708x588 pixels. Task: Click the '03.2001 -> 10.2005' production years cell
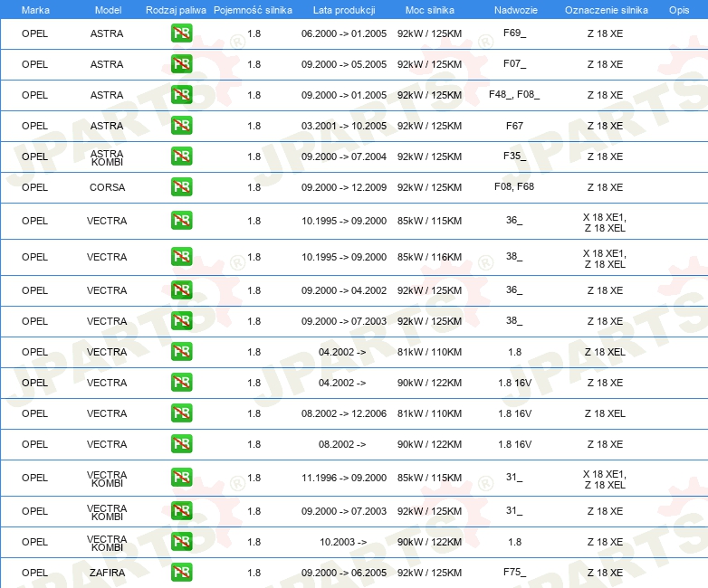(x=344, y=126)
